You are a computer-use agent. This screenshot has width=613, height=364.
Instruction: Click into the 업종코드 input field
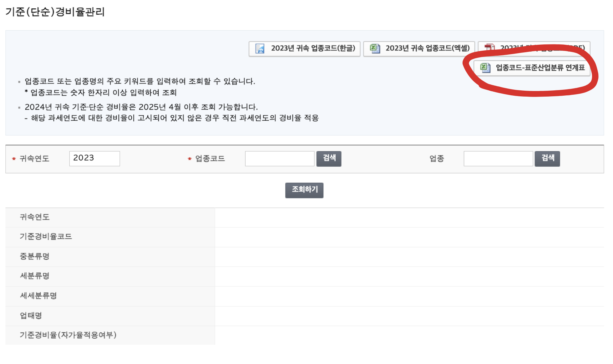point(280,159)
